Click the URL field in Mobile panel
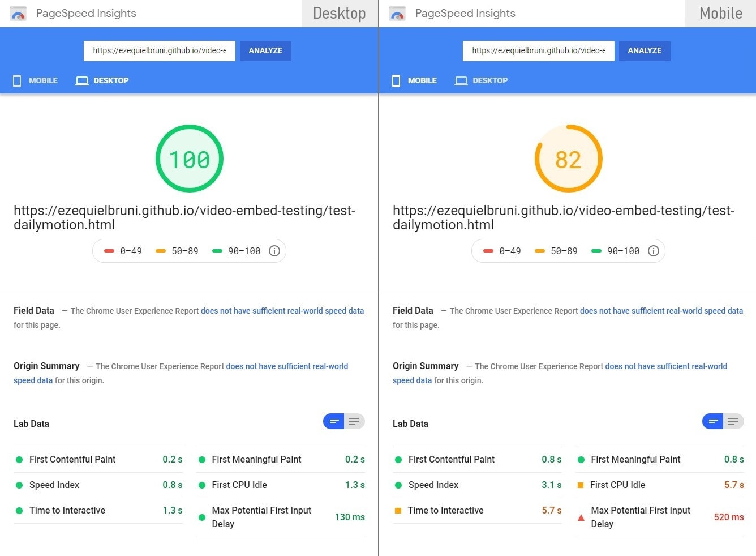 (x=539, y=50)
